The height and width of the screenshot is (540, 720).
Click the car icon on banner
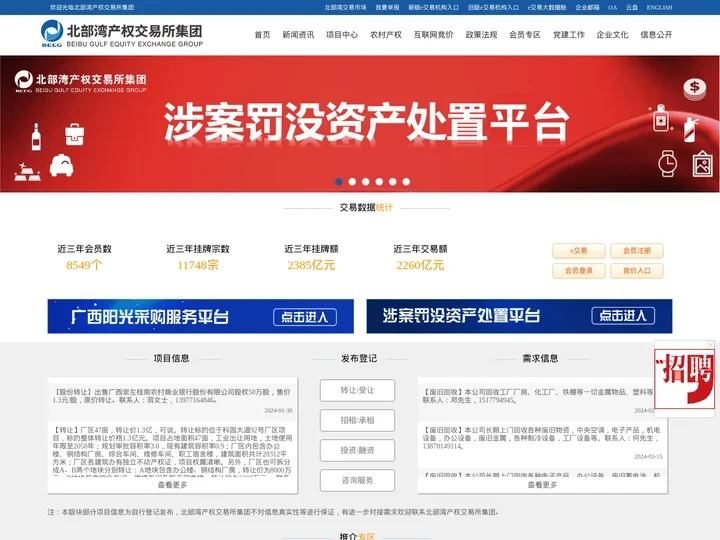[x=62, y=165]
